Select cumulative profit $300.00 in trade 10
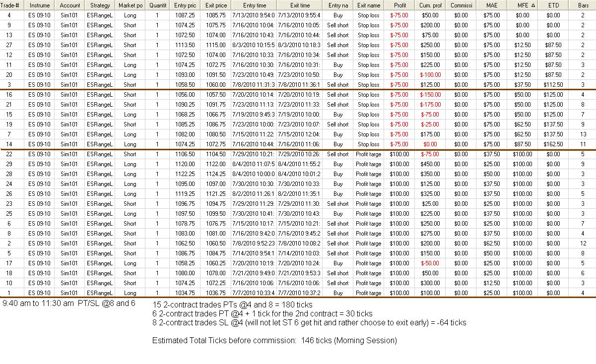Image resolution: width=596 pixels, height=364 pixels. pyautogui.click(x=430, y=283)
